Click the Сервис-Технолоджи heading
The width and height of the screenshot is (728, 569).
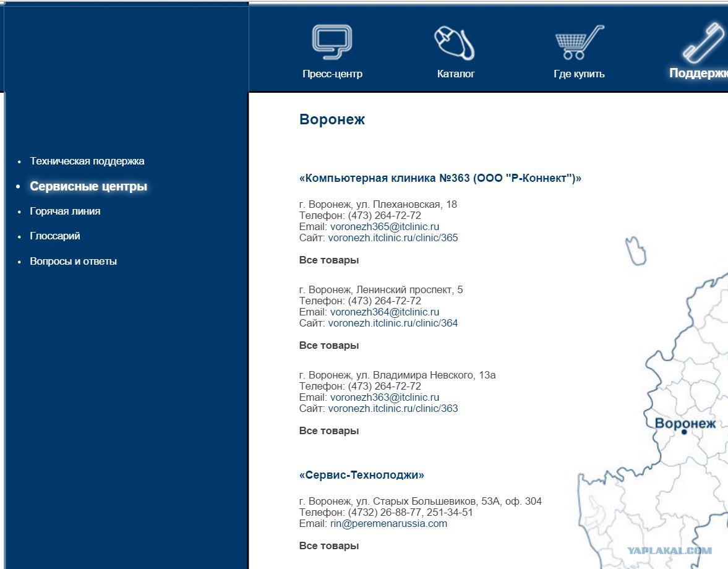[362, 475]
